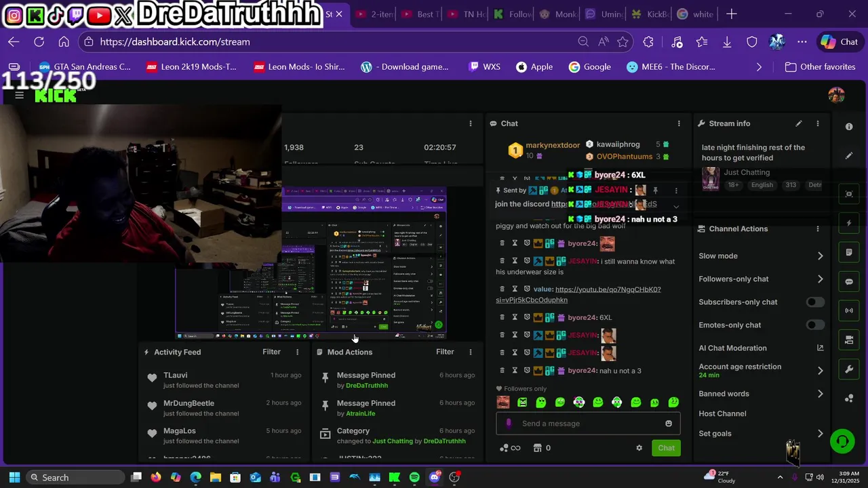Screen dimensions: 868x488
Task: Open Stream info options menu
Action: [818, 123]
